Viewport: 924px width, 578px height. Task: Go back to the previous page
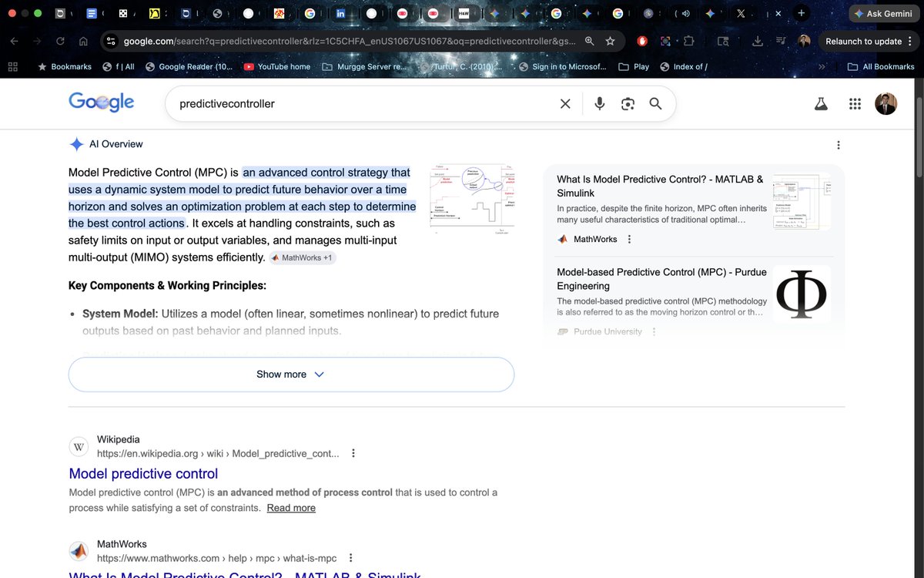click(14, 41)
